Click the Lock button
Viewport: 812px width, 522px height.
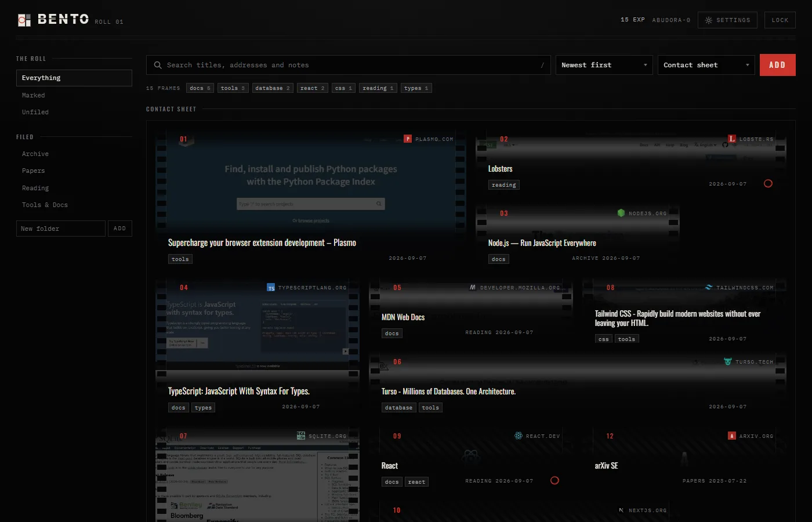pos(780,20)
